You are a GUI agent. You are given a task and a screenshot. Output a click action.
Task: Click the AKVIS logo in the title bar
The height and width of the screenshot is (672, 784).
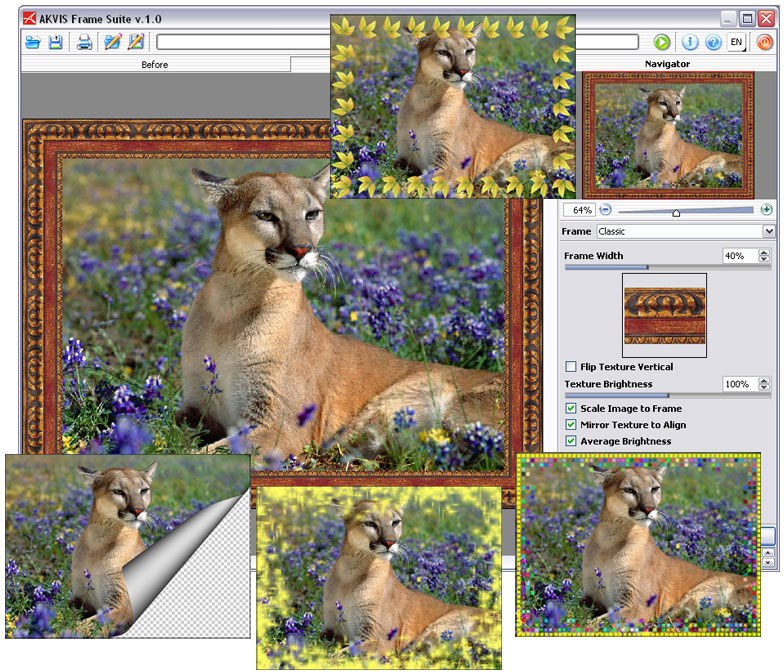[30, 19]
